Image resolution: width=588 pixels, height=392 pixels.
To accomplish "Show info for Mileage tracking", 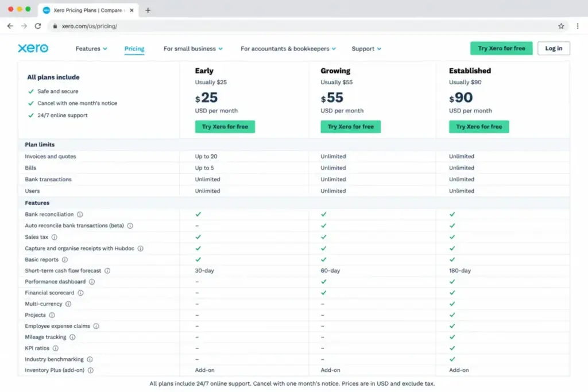I will tap(72, 337).
